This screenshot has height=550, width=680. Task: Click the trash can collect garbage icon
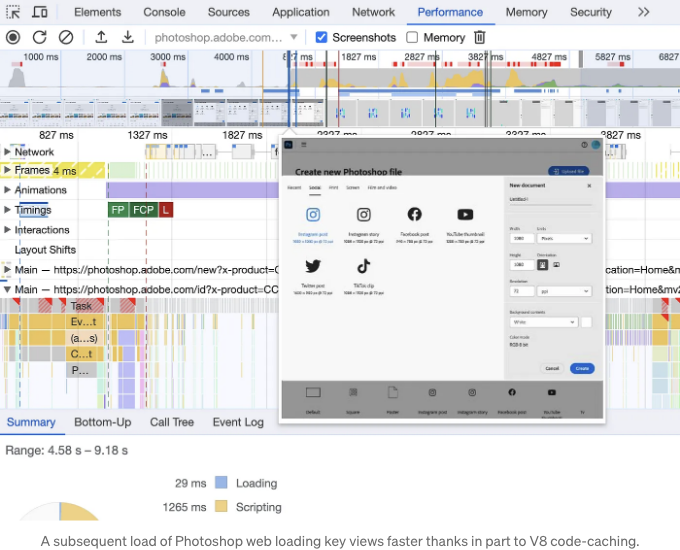[480, 37]
